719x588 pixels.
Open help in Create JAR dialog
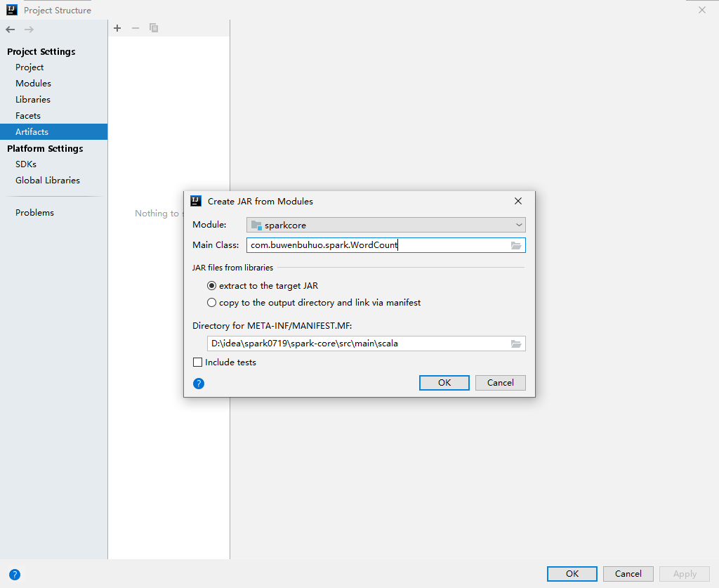(x=199, y=384)
